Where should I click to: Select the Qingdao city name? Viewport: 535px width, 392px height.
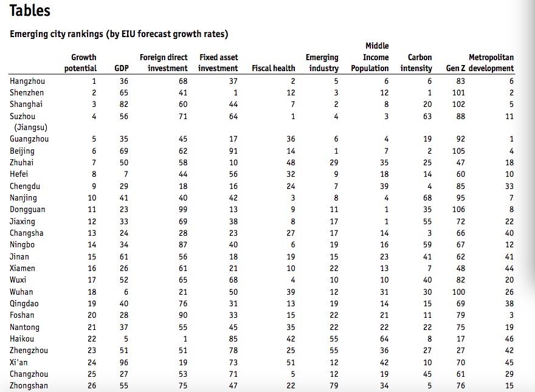(24, 303)
